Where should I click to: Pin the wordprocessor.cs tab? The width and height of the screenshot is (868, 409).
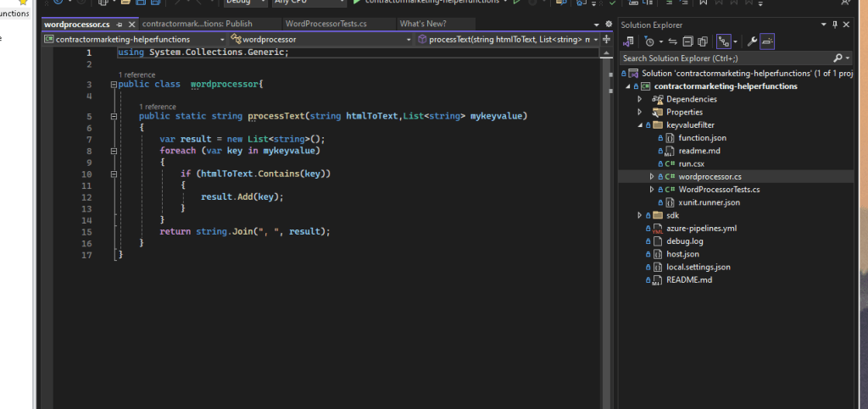120,25
